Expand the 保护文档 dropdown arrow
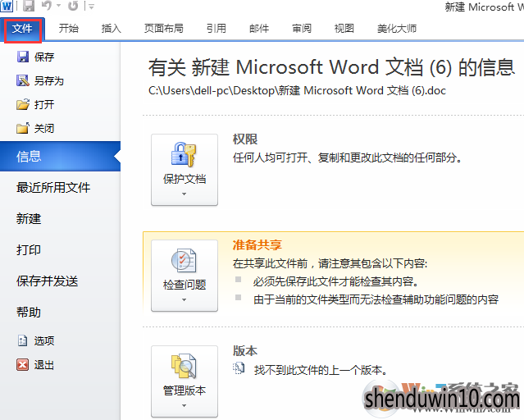524x420 pixels. coord(185,194)
